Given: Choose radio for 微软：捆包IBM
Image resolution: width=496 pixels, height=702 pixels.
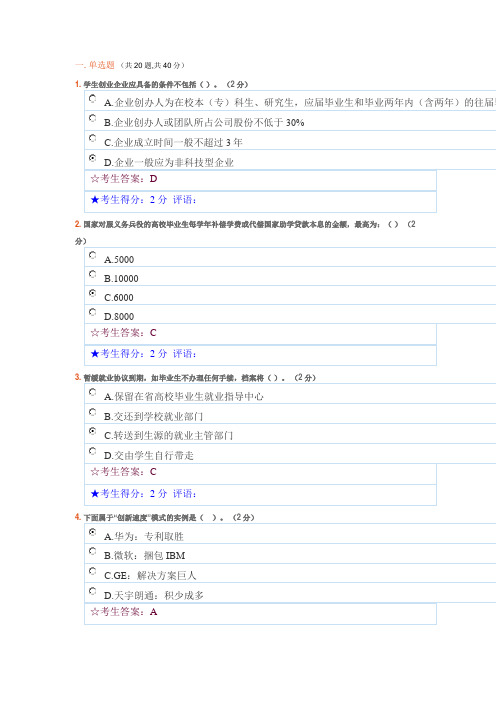Looking at the screenshot, I should (93, 551).
